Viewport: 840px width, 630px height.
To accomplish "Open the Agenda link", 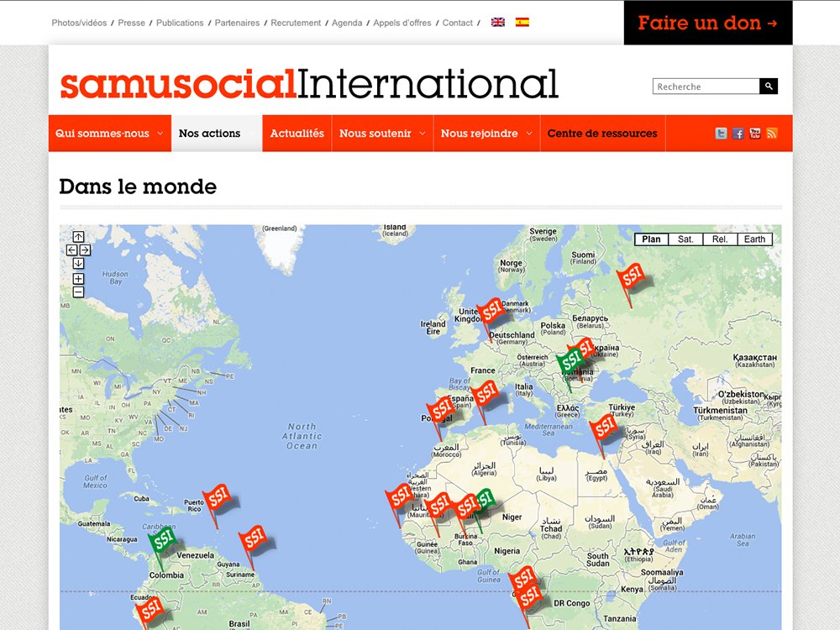I will coord(347,23).
